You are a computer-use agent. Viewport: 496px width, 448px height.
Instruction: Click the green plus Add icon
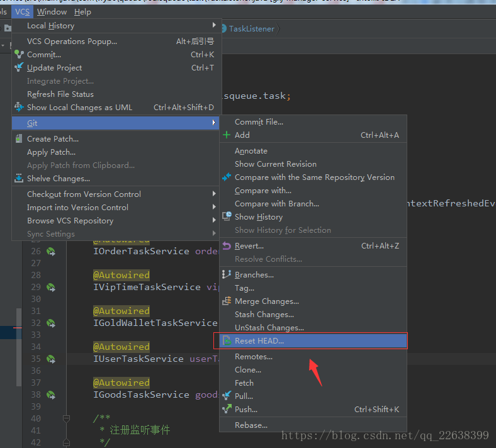(x=227, y=135)
